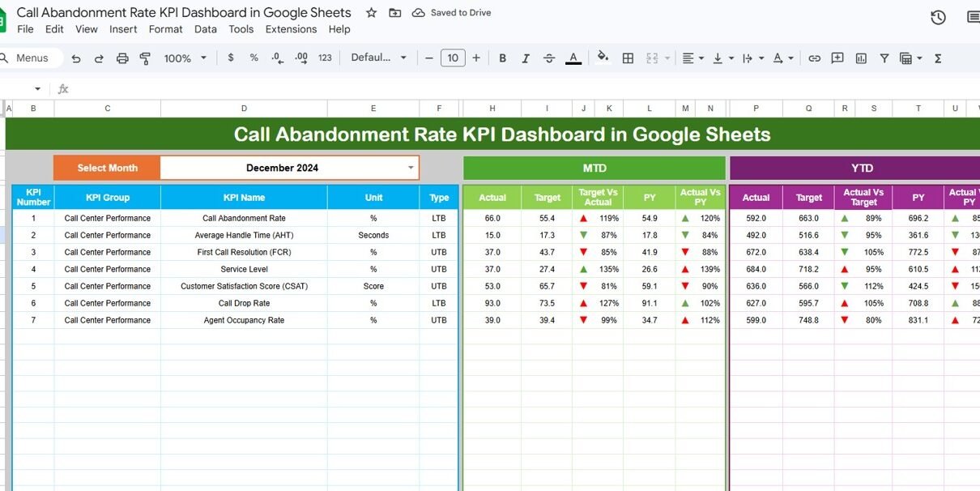
Task: Toggle bold formatting
Action: [x=502, y=58]
